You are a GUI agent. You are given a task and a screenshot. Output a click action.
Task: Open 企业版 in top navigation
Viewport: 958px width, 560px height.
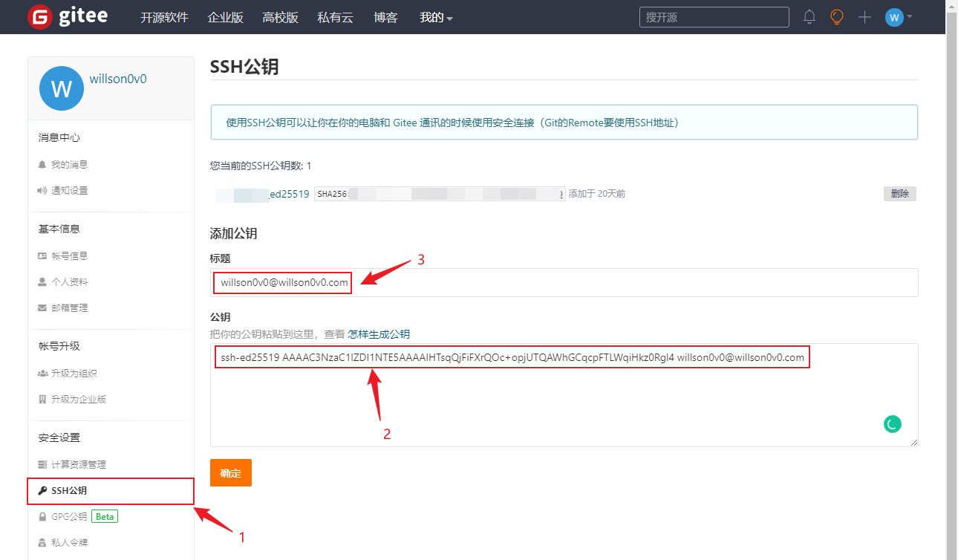click(x=226, y=18)
